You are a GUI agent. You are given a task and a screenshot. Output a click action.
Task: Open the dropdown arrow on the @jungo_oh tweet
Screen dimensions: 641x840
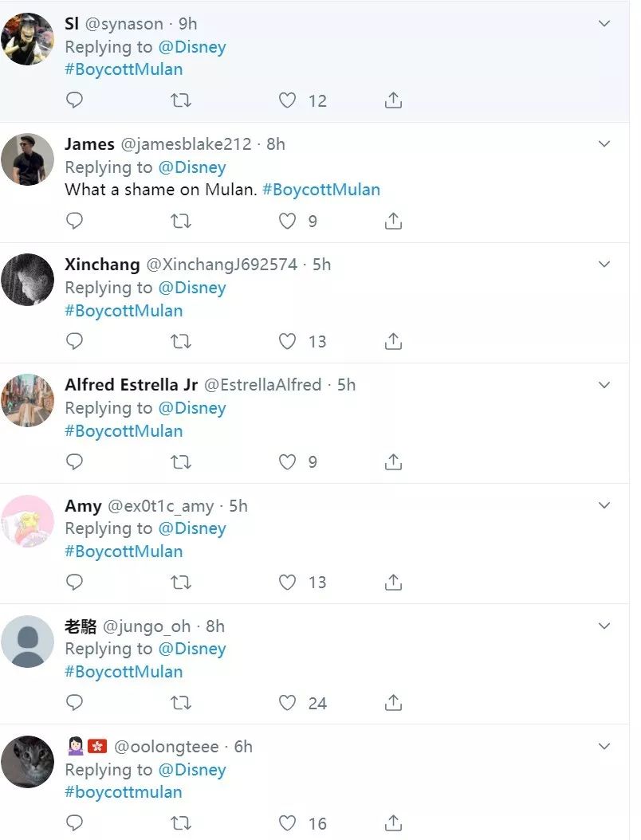[x=604, y=626]
